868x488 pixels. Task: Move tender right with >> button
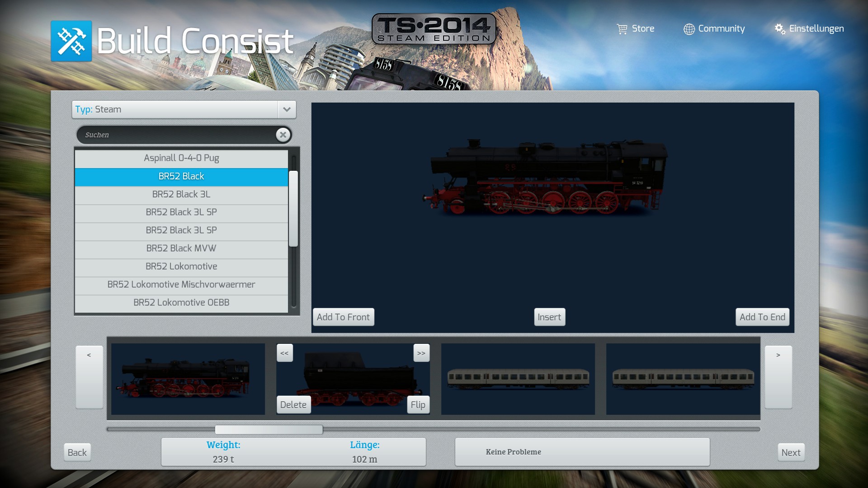[421, 353]
